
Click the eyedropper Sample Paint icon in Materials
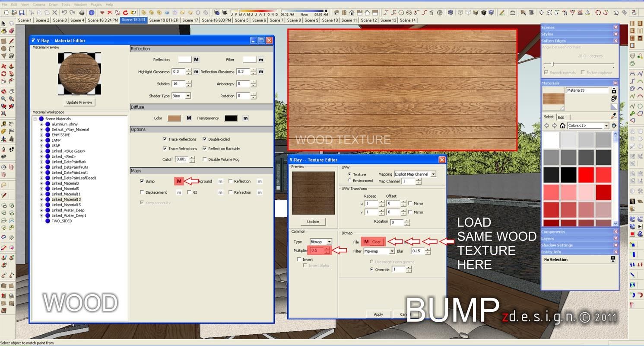pos(613,116)
